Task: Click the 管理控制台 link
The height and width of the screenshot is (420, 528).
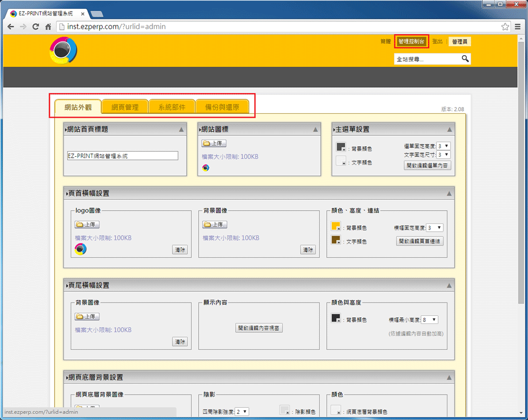Action: click(412, 41)
